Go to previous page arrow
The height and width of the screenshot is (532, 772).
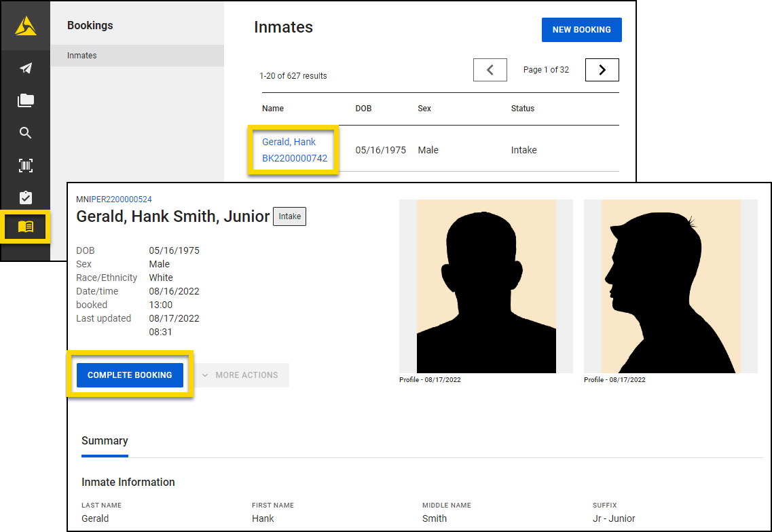490,70
